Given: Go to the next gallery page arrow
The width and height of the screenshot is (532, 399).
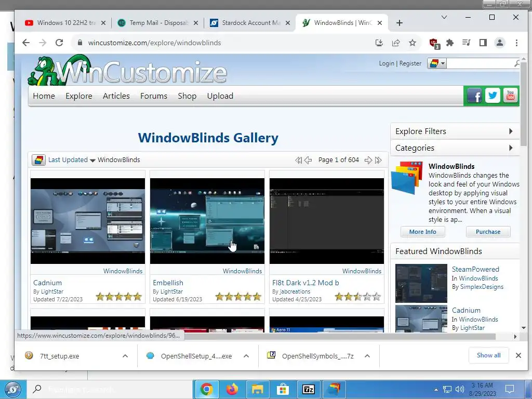Looking at the screenshot, I should (368, 160).
